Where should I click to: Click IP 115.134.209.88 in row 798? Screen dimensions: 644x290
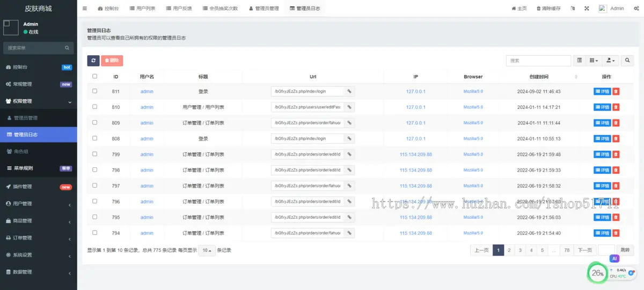pyautogui.click(x=416, y=170)
